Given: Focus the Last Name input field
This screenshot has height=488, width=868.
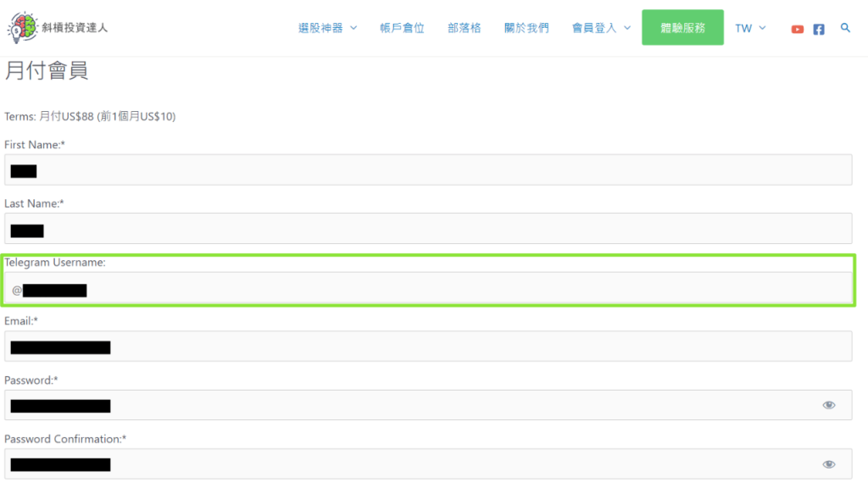Looking at the screenshot, I should coord(428,229).
